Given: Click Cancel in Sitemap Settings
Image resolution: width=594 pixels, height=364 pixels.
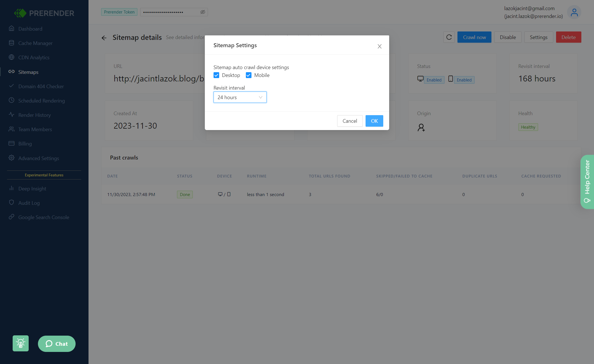Looking at the screenshot, I should (350, 121).
